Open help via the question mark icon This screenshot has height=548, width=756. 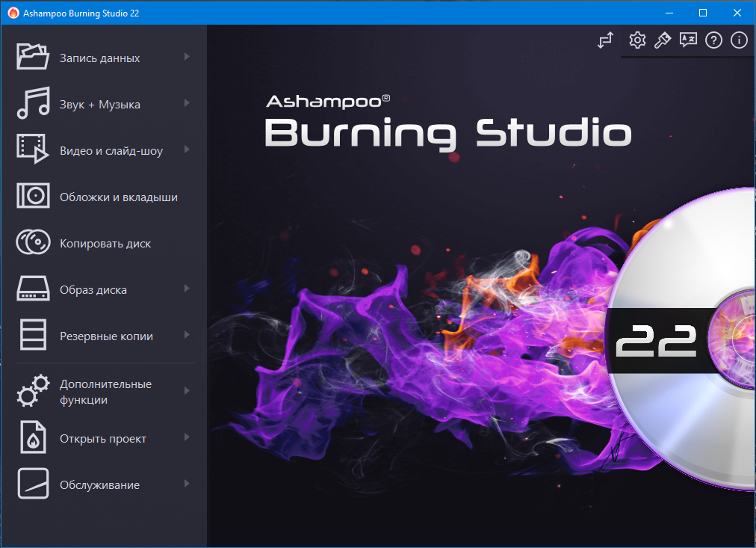coord(713,40)
